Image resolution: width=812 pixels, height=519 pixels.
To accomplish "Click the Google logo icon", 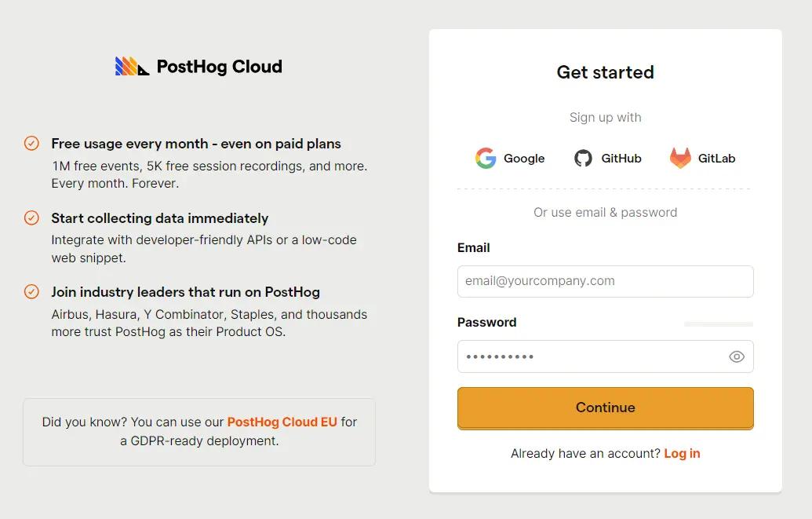I will point(486,158).
